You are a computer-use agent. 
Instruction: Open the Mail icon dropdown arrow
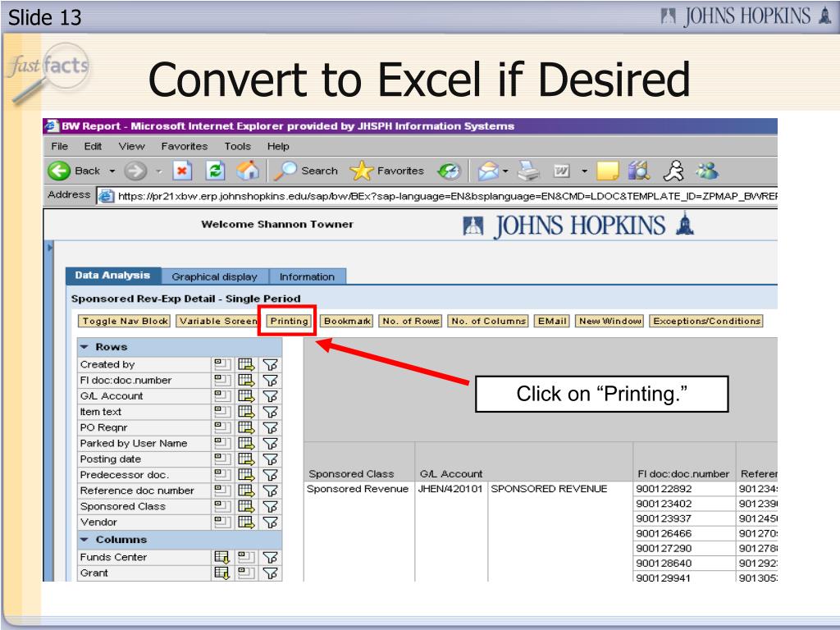tap(505, 171)
